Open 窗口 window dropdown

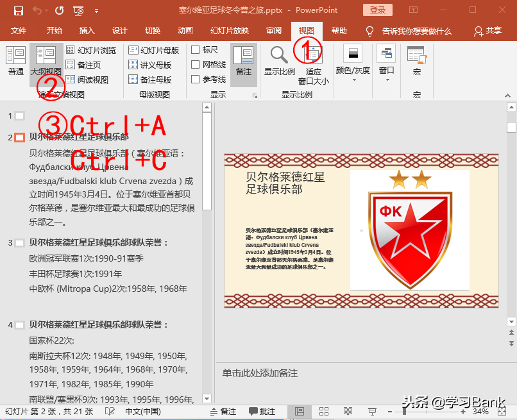386,63
